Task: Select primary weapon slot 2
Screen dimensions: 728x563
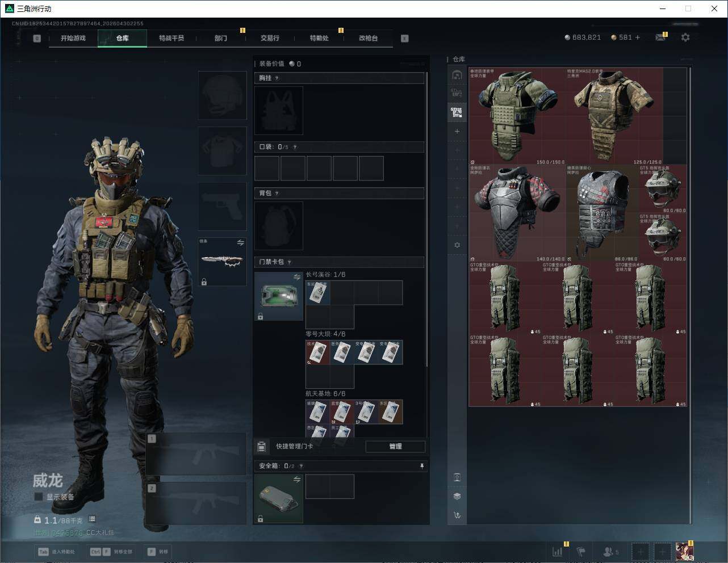Action: coord(196,504)
